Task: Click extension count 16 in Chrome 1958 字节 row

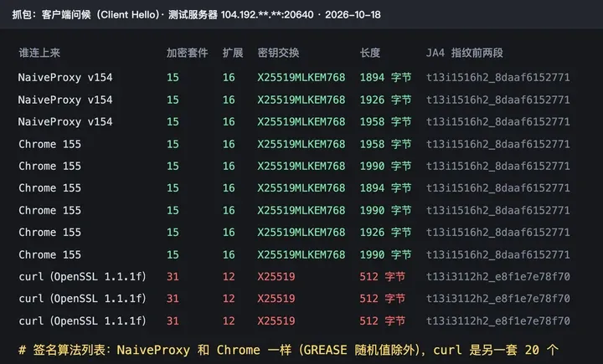Action: (x=229, y=144)
